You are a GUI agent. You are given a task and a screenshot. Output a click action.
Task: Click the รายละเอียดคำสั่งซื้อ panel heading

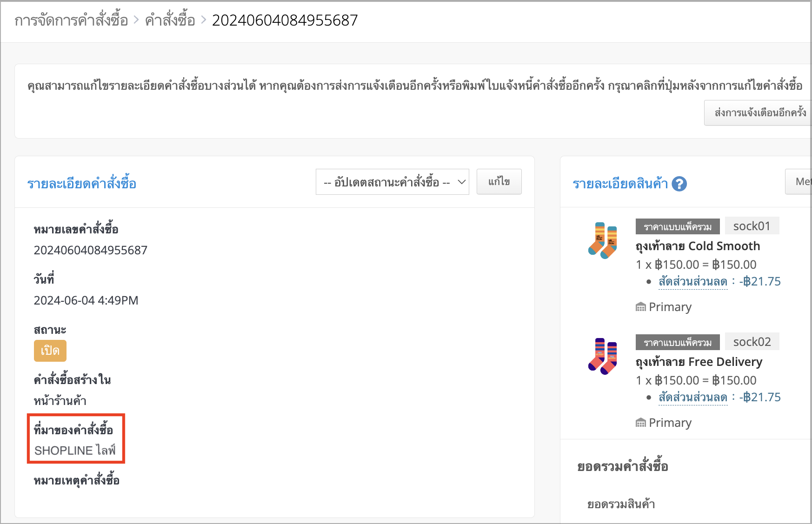pyautogui.click(x=82, y=184)
